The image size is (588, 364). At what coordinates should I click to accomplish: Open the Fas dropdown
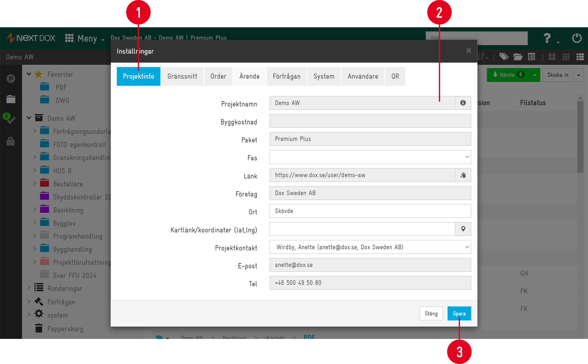coord(370,157)
